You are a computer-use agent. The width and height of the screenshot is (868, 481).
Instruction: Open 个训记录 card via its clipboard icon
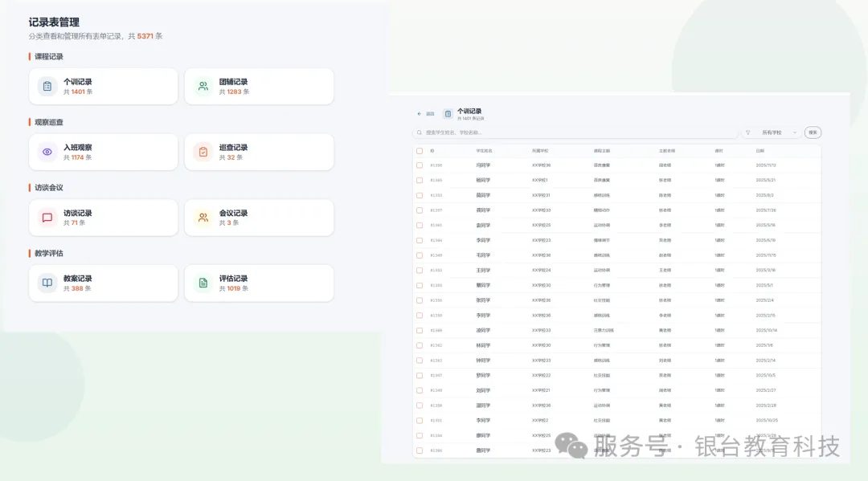tap(47, 86)
